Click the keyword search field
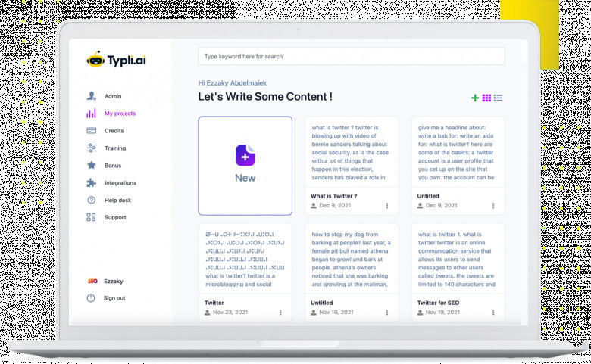591x364 pixels. 351,57
